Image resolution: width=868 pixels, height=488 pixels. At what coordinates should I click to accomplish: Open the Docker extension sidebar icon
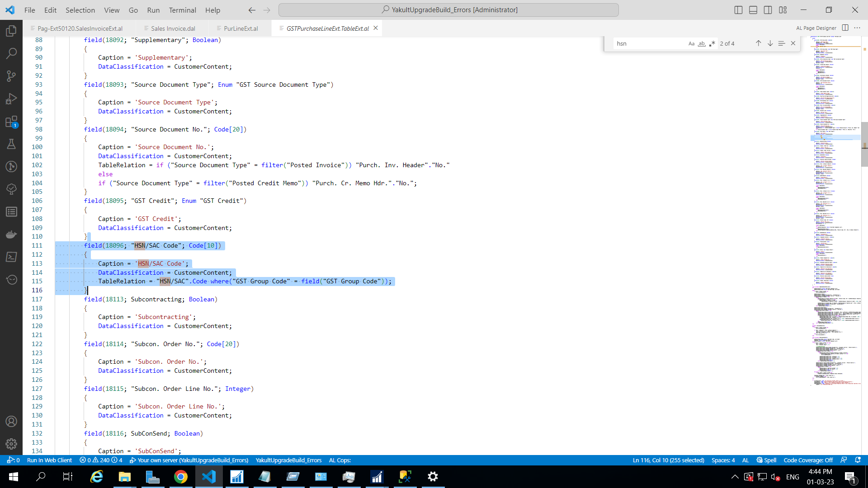11,234
